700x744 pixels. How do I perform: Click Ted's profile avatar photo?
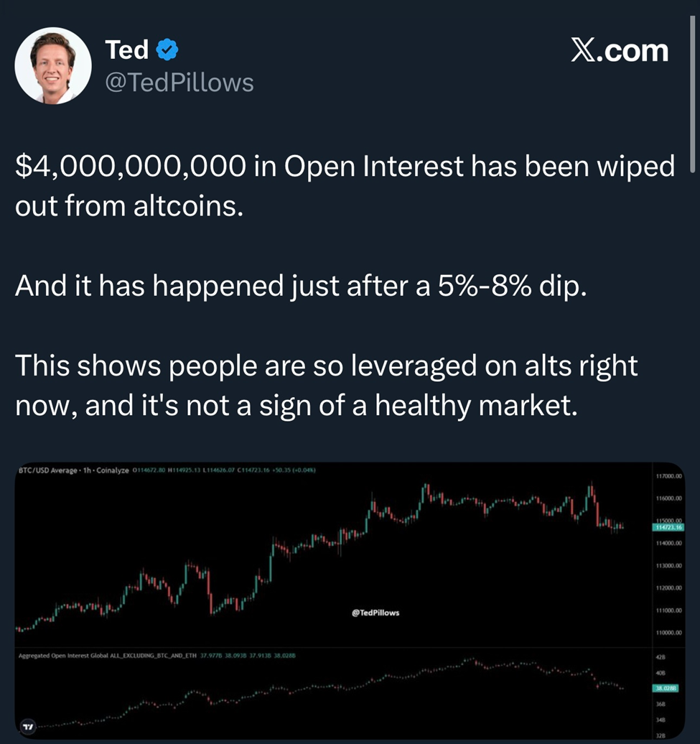point(53,65)
